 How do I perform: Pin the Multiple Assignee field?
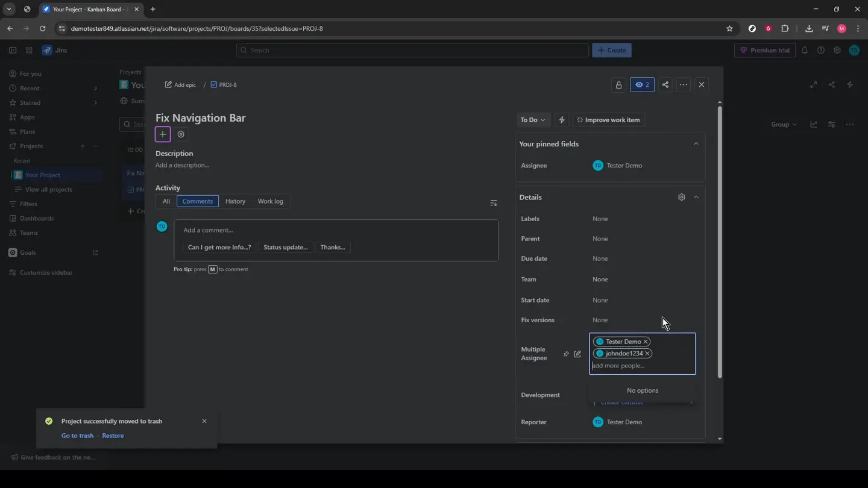[x=566, y=354]
